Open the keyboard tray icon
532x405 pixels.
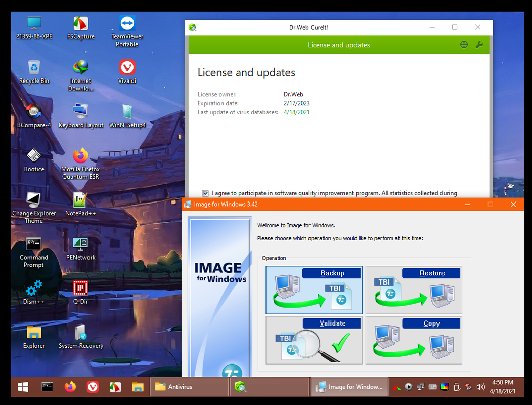(432, 387)
